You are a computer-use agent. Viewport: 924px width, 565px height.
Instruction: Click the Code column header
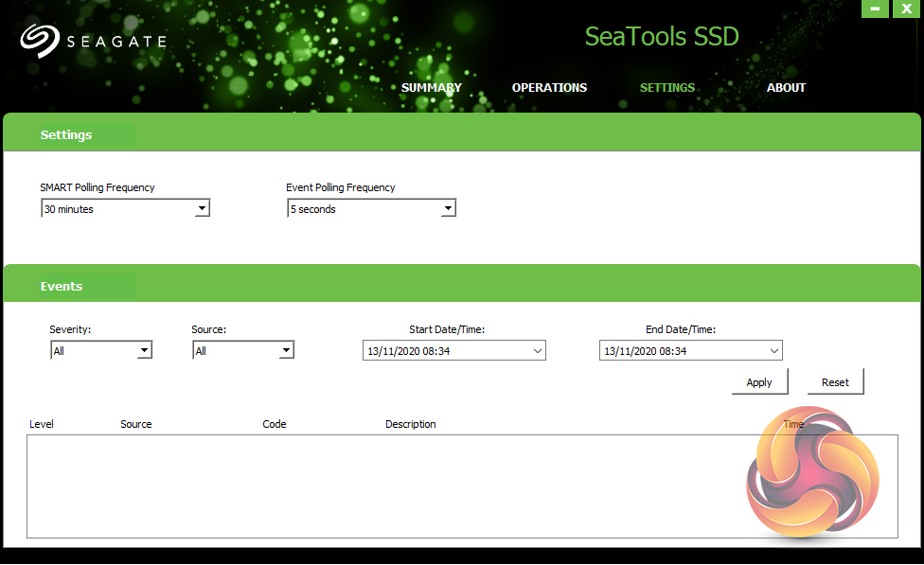275,424
